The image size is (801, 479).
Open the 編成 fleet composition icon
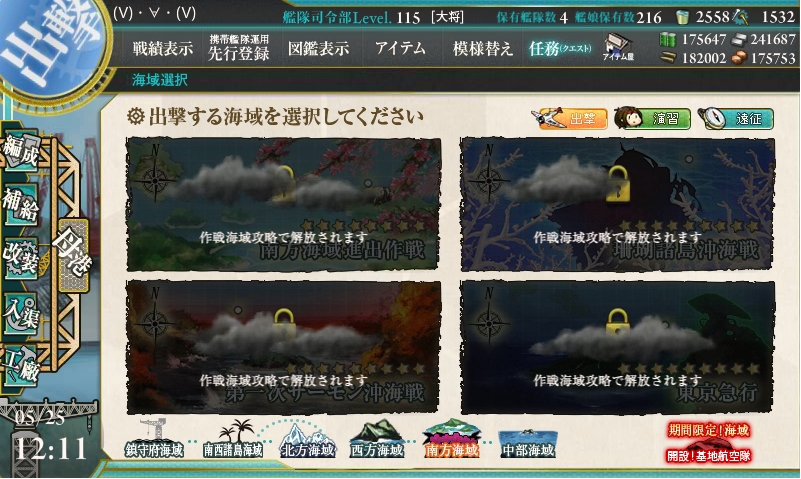[x=21, y=151]
